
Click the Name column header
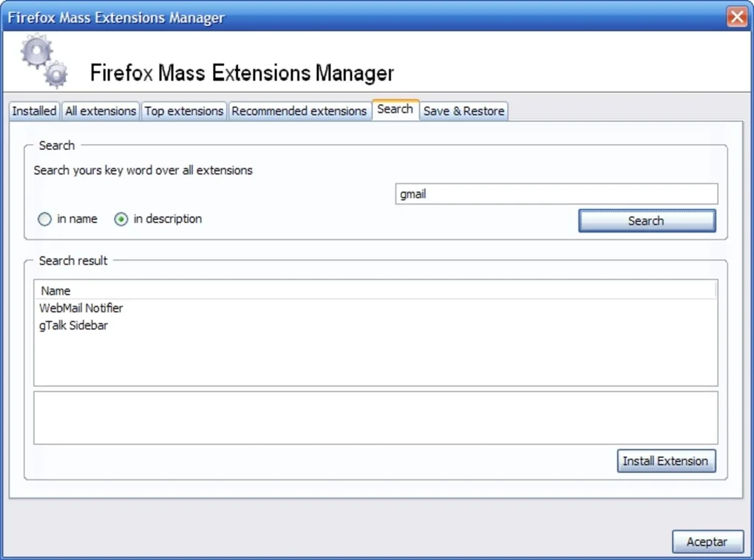click(375, 291)
